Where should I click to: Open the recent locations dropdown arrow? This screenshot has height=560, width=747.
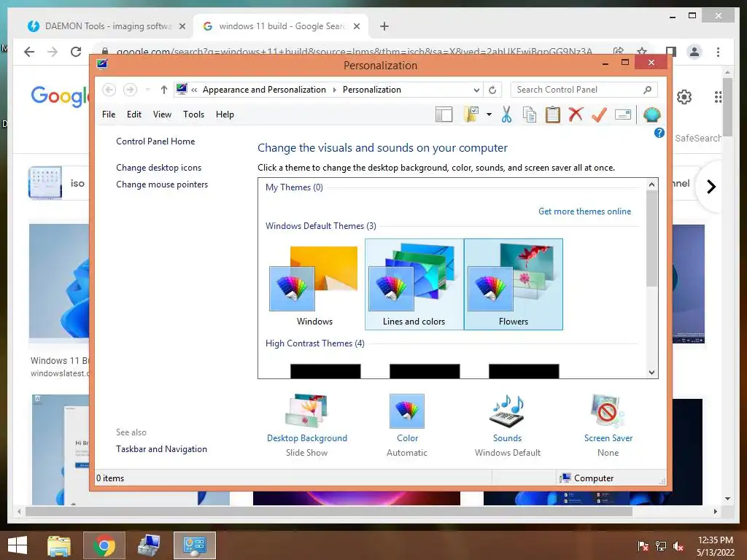(147, 90)
